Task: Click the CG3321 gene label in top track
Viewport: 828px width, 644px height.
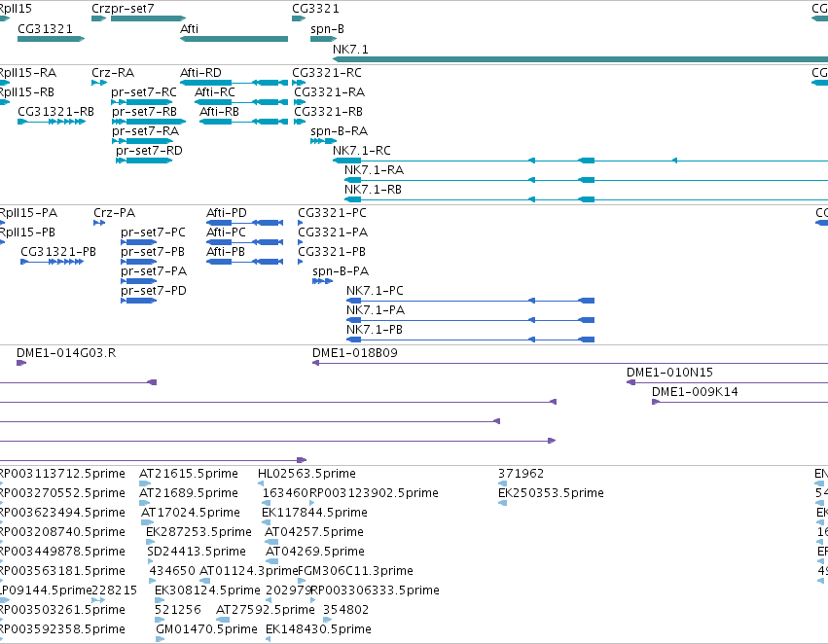Action: tap(316, 9)
